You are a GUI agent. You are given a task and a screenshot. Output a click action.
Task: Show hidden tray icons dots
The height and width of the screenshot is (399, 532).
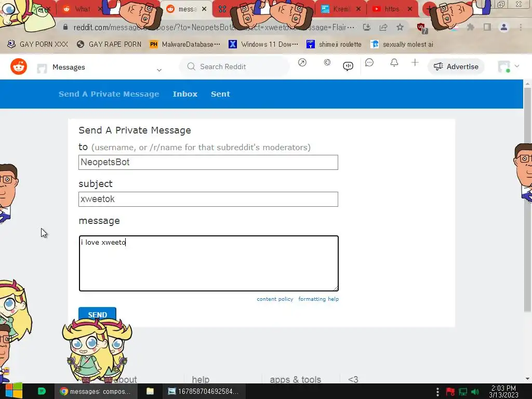(x=437, y=392)
